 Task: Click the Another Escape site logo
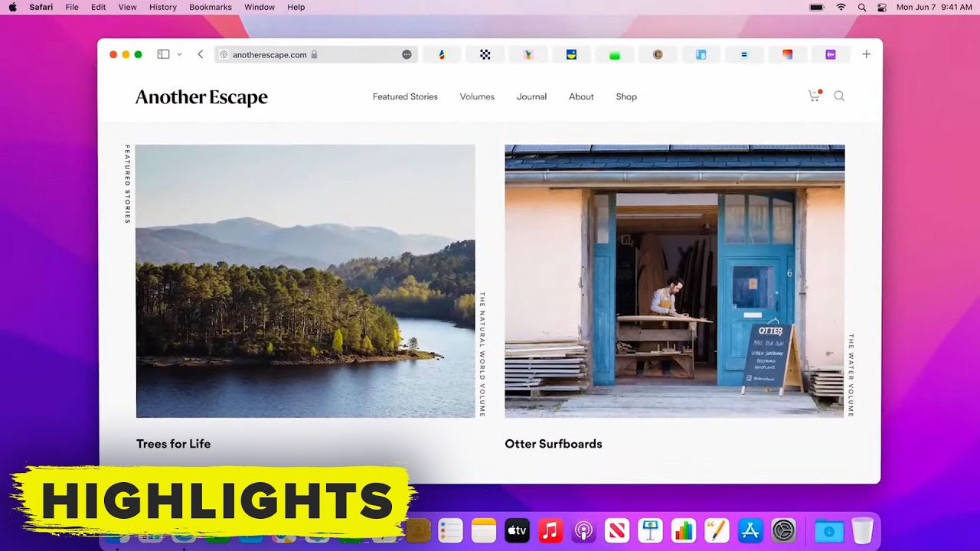click(x=201, y=97)
